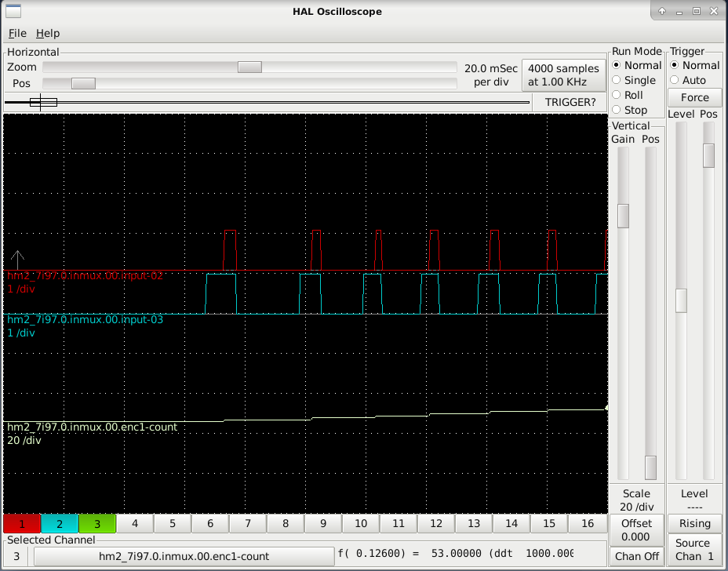Click the 4000 samples at 1.00 KHz button
This screenshot has height=571, width=728.
coord(563,75)
